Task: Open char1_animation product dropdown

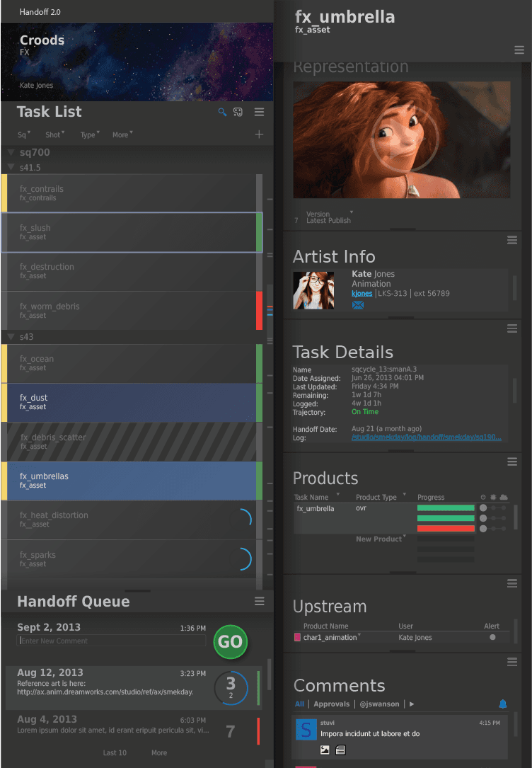Action: coord(359,636)
